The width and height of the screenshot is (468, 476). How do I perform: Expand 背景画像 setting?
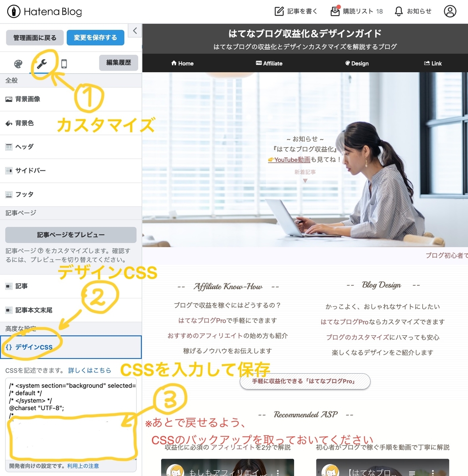coord(71,99)
